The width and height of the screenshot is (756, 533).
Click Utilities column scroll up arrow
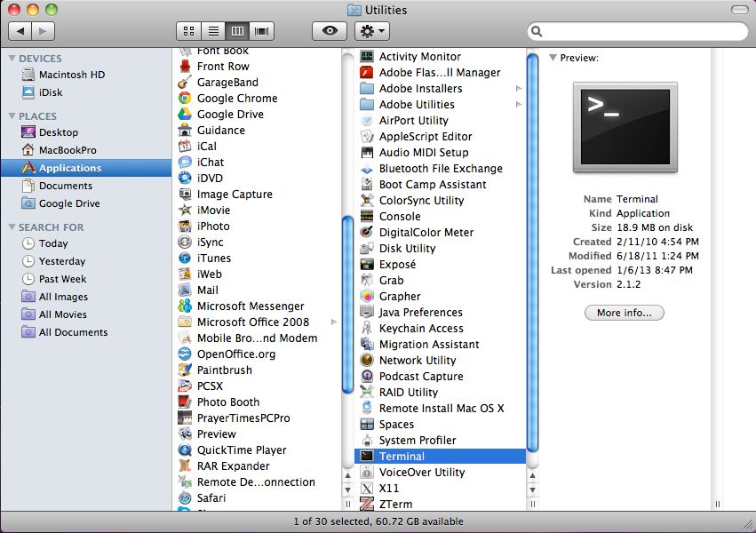tap(532, 475)
